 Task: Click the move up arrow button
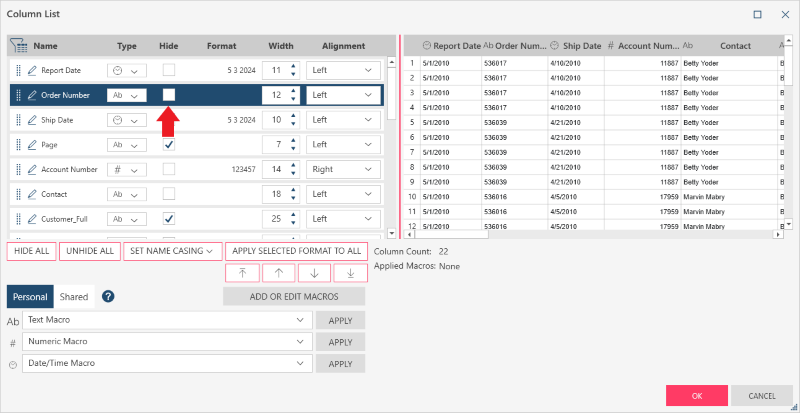point(279,273)
